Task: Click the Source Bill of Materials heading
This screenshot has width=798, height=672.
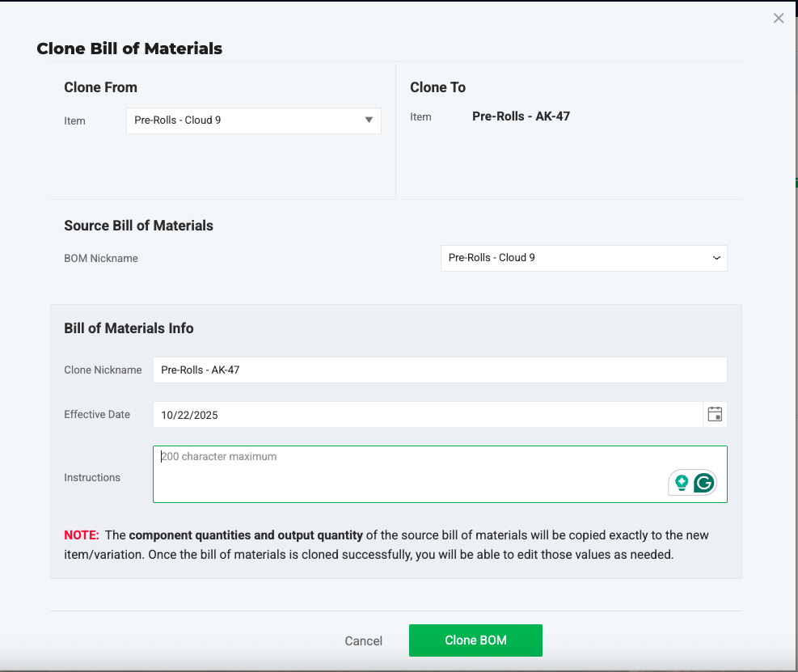Action: coord(138,226)
